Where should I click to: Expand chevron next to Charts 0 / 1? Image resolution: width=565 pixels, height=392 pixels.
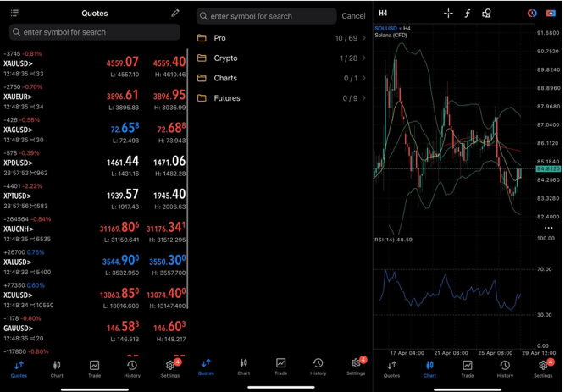[x=364, y=78]
